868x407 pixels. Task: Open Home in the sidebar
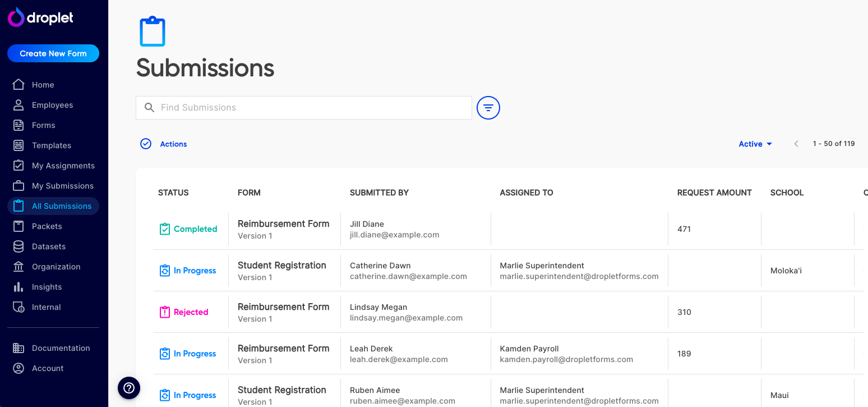tap(53, 85)
